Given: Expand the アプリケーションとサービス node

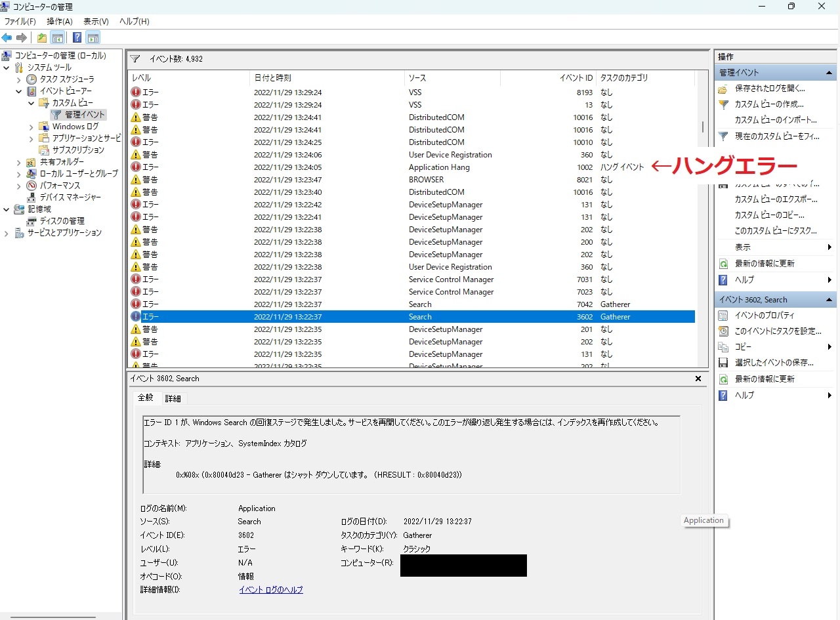Looking at the screenshot, I should (x=31, y=138).
